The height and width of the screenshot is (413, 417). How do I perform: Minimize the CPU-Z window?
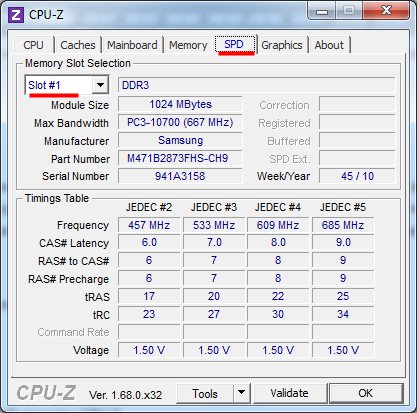(x=321, y=12)
